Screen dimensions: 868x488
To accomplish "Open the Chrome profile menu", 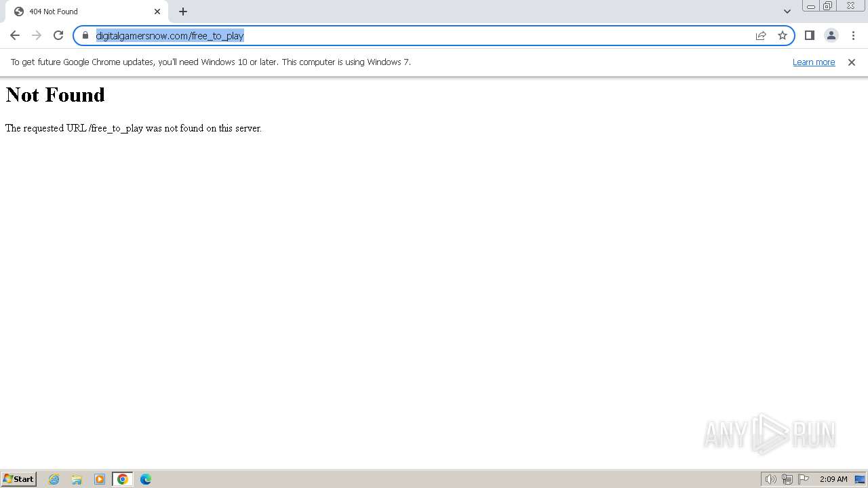I will [x=831, y=35].
